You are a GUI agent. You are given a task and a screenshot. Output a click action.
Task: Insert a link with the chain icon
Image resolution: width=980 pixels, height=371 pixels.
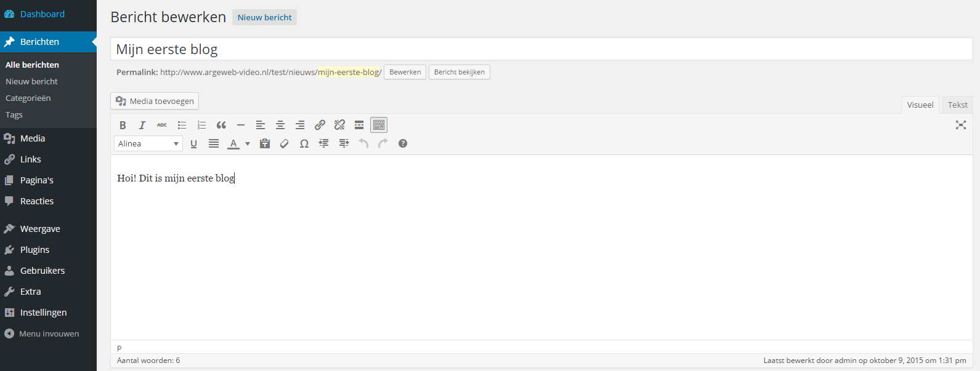320,125
